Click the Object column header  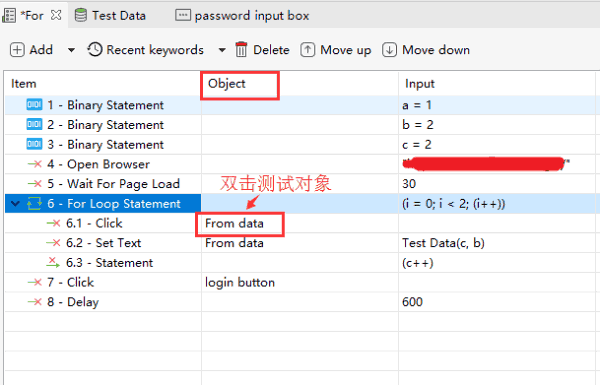click(227, 84)
